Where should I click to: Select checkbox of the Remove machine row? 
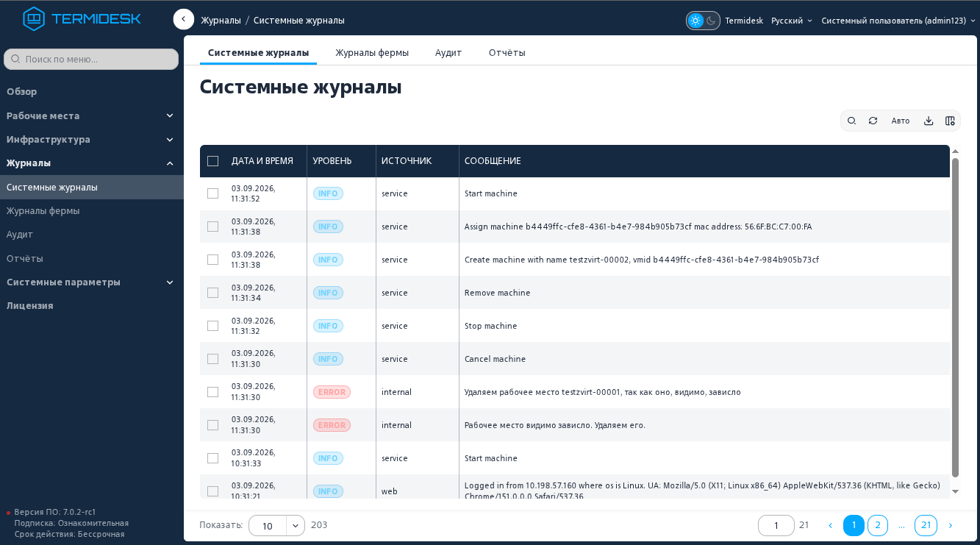(x=213, y=293)
